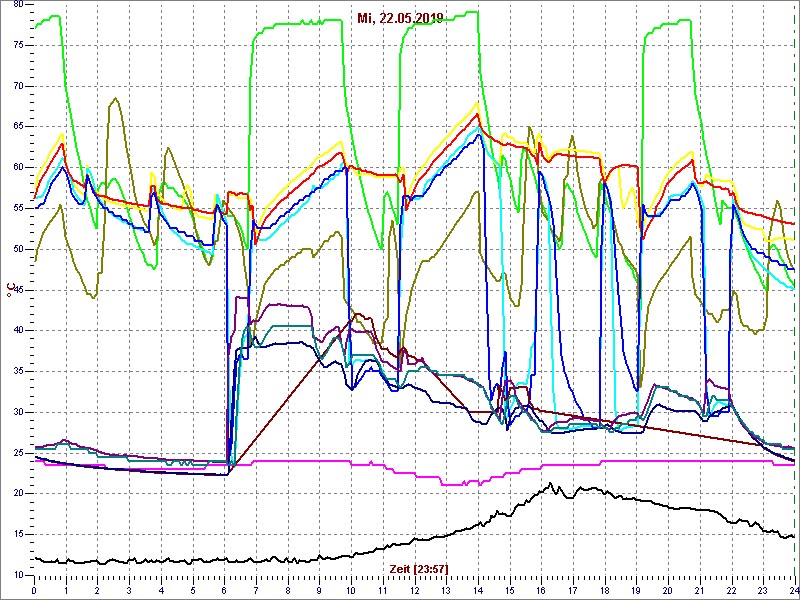
Task: Click hour '12' on the time axis
Action: click(x=414, y=590)
